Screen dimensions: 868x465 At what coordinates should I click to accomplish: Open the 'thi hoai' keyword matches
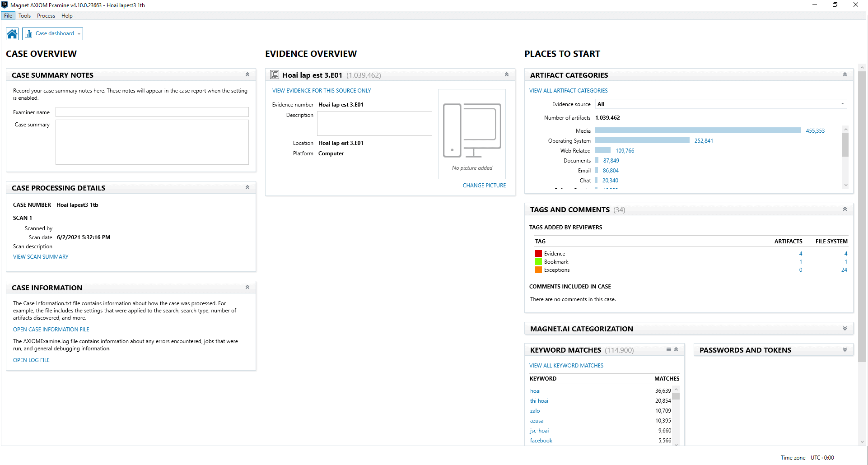(539, 401)
